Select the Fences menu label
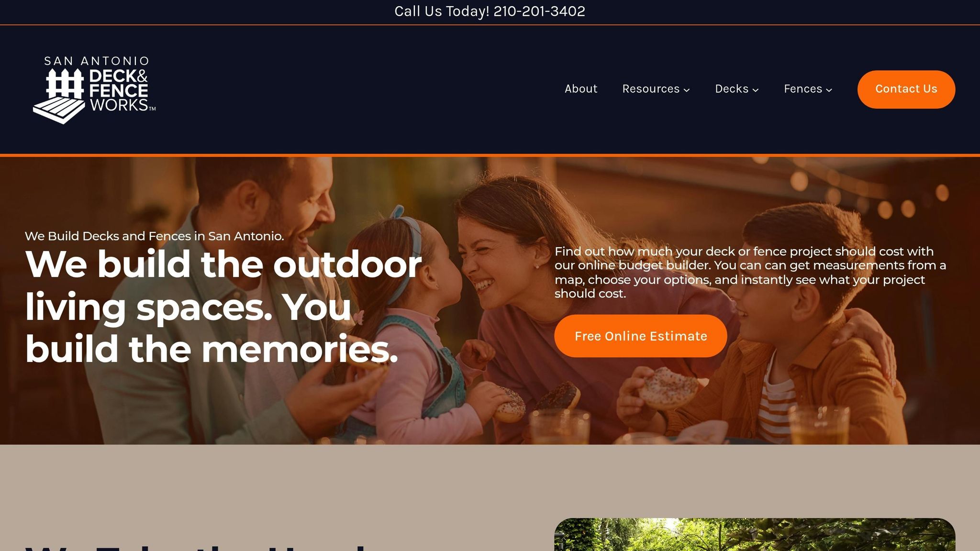 tap(803, 89)
